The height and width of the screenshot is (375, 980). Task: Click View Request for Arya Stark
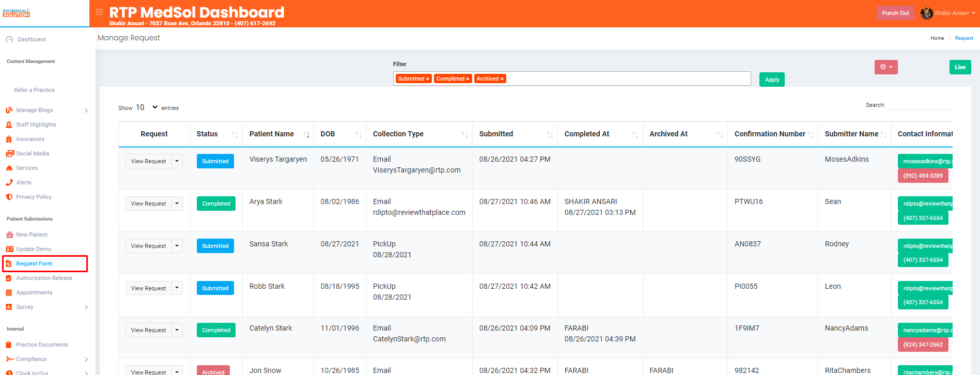click(148, 204)
